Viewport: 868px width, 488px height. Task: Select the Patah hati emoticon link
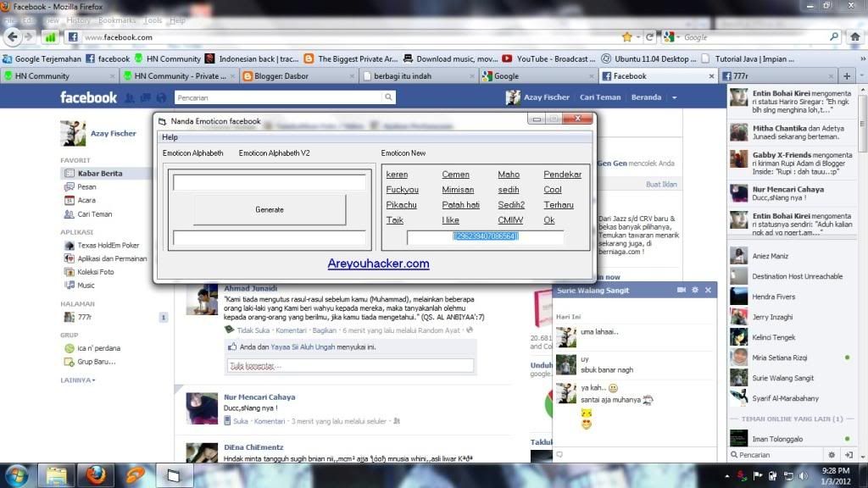[x=460, y=205]
